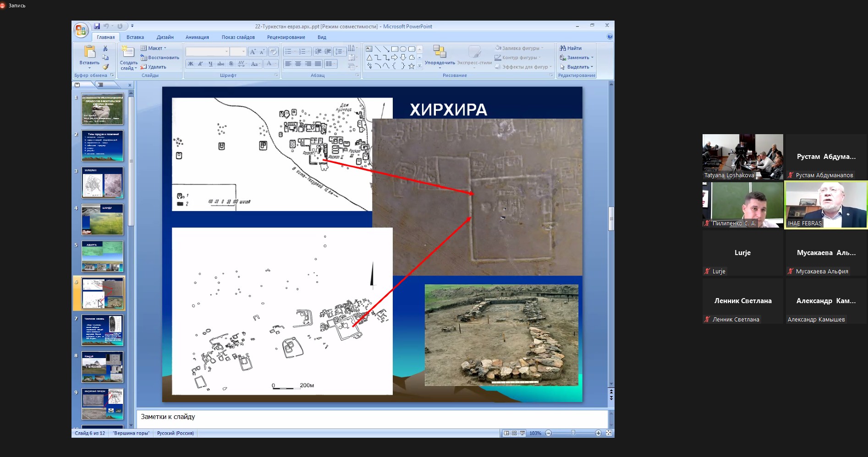The image size is (868, 457).
Task: Click the zoom slider handle
Action: click(x=573, y=433)
